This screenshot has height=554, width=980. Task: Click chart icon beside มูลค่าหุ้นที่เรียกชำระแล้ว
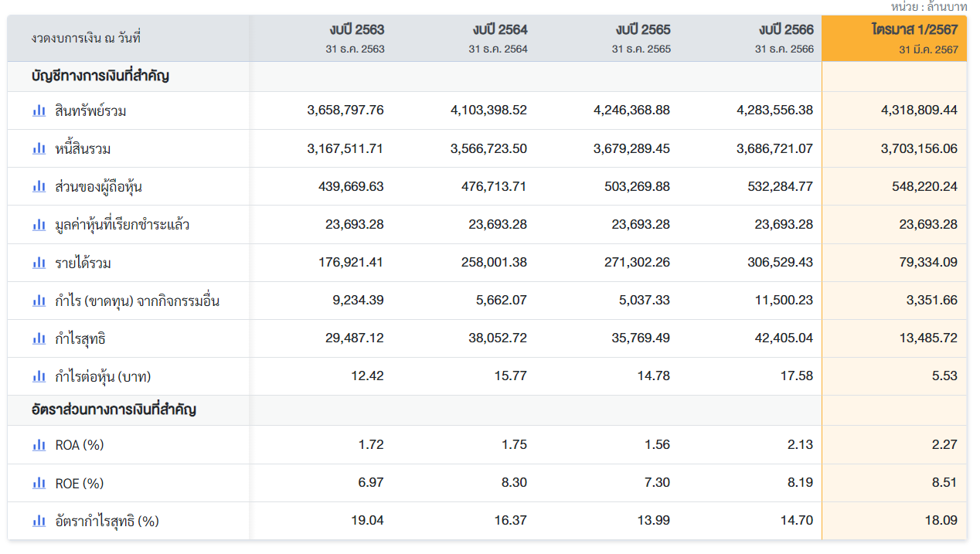[x=39, y=225]
